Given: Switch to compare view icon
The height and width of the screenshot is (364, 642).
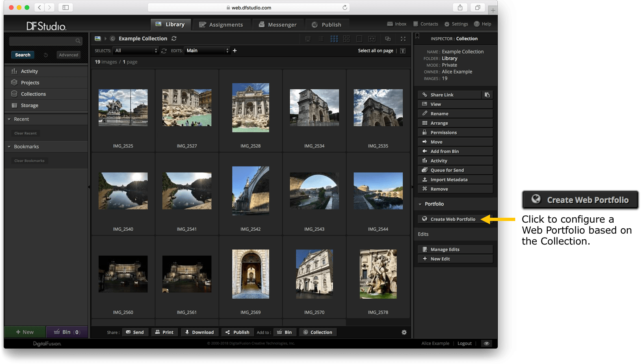Looking at the screenshot, I should click(372, 39).
